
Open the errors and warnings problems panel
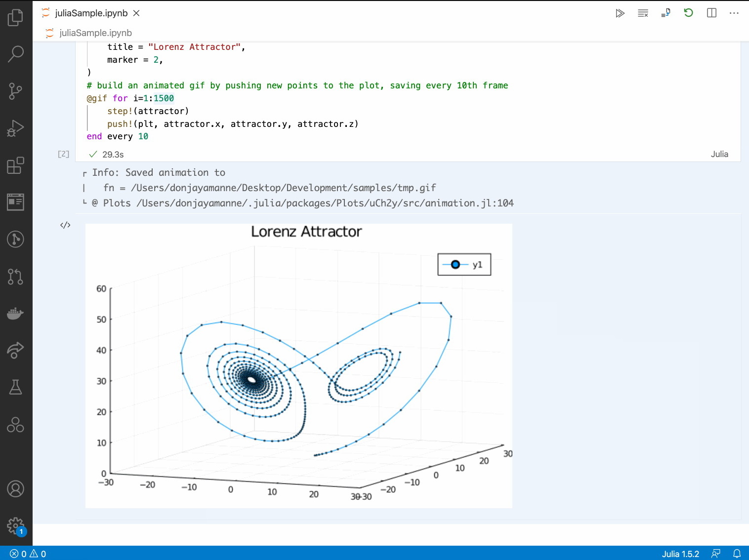[x=28, y=554]
